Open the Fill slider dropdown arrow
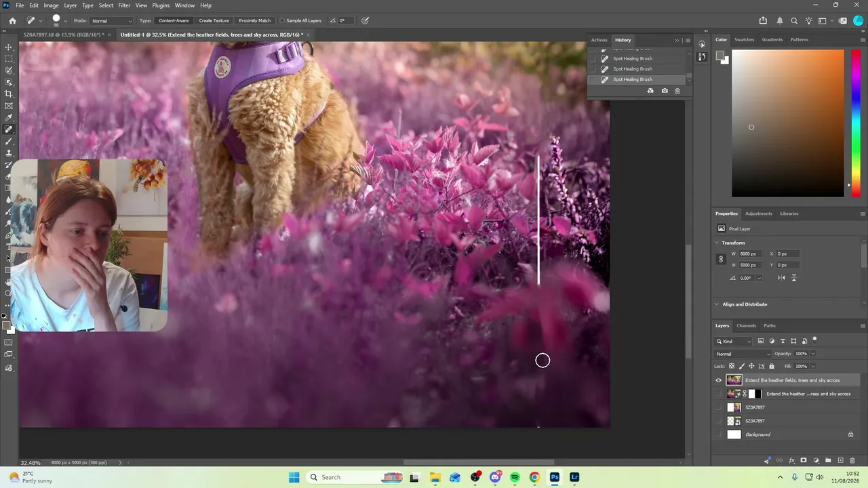This screenshot has width=868, height=488. tap(813, 366)
